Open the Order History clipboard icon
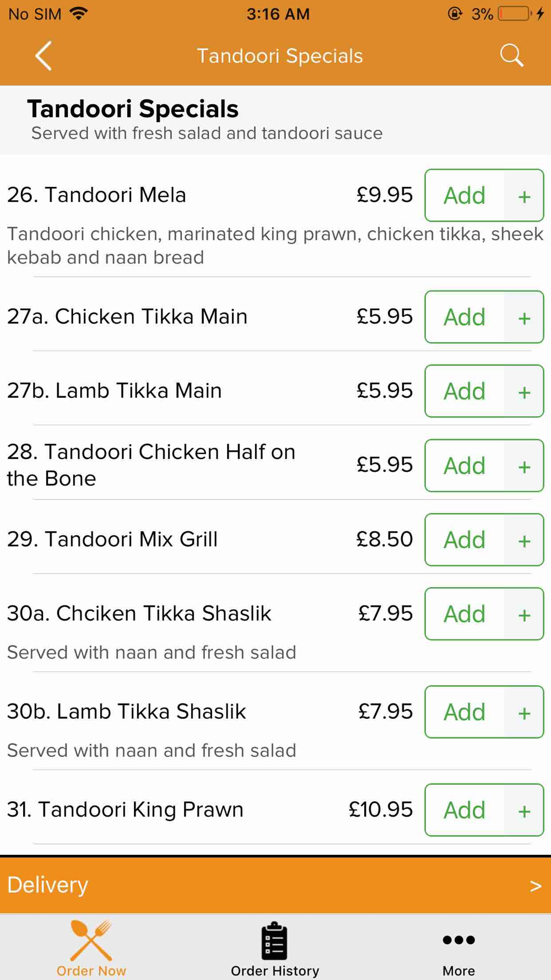Screen dimensions: 551x980 274,941
